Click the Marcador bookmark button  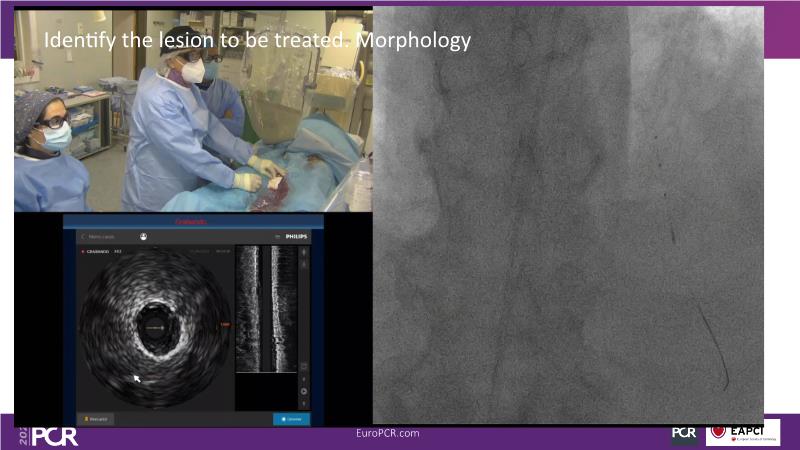click(x=97, y=419)
